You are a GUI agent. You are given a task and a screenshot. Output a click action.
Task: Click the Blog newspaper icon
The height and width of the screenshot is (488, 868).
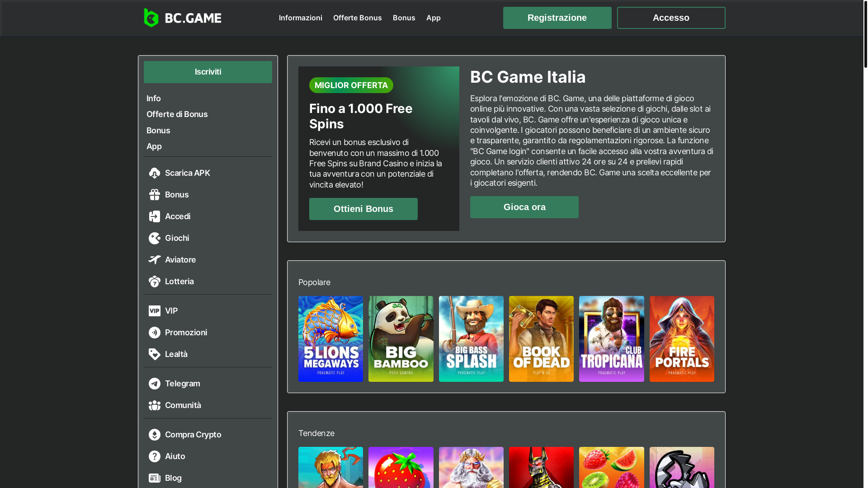pos(155,478)
